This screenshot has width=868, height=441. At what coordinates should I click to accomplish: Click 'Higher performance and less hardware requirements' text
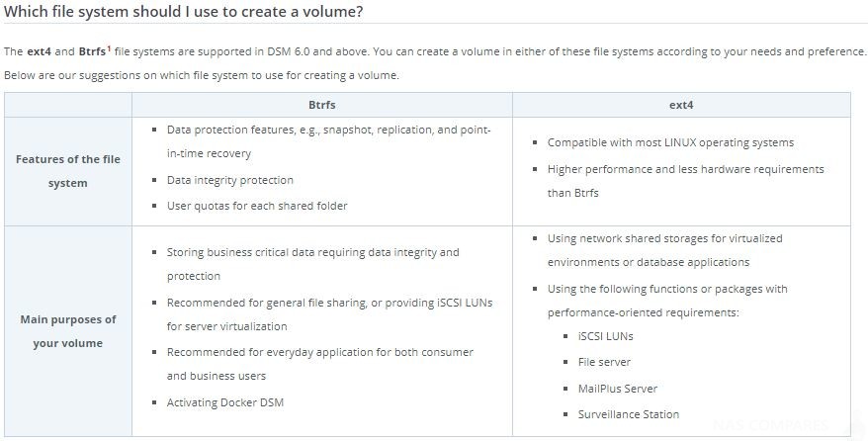[x=685, y=181]
